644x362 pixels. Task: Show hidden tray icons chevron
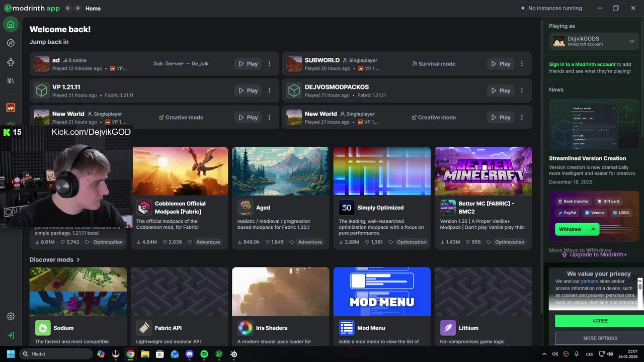tap(544, 354)
